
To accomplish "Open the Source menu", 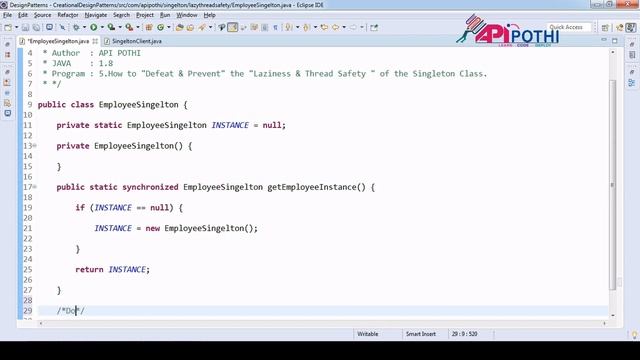I will pyautogui.click(x=42, y=15).
